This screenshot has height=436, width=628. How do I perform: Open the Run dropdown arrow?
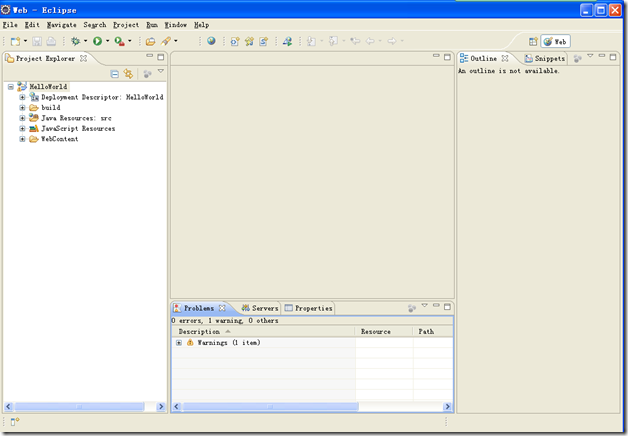coord(107,41)
